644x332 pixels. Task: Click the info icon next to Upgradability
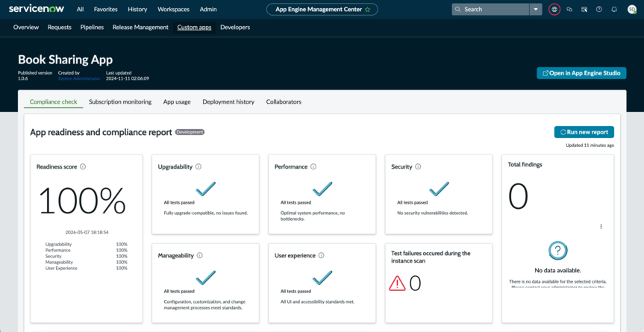coord(198,166)
